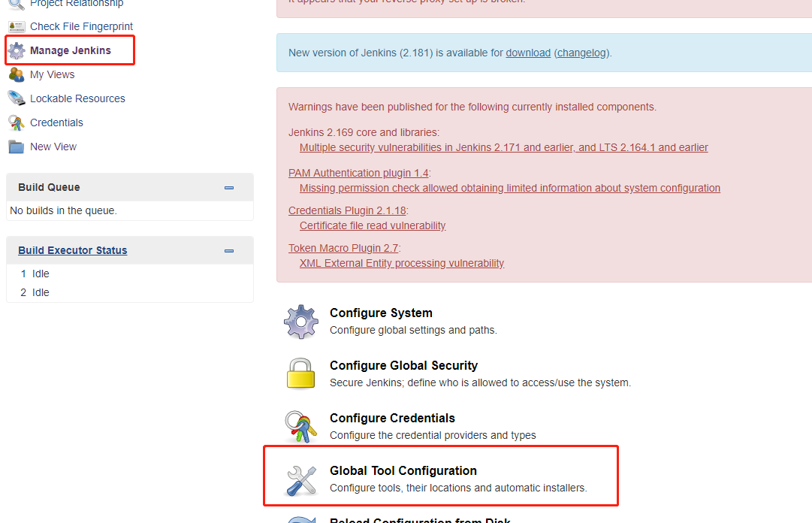Viewport: 812px width, 523px height.
Task: Create a New View
Action: tap(53, 147)
